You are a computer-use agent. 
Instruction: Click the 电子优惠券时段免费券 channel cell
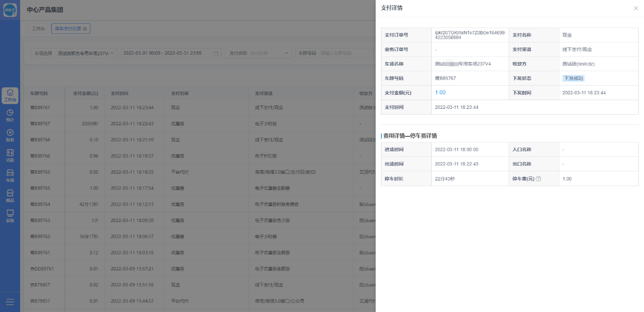(x=277, y=205)
